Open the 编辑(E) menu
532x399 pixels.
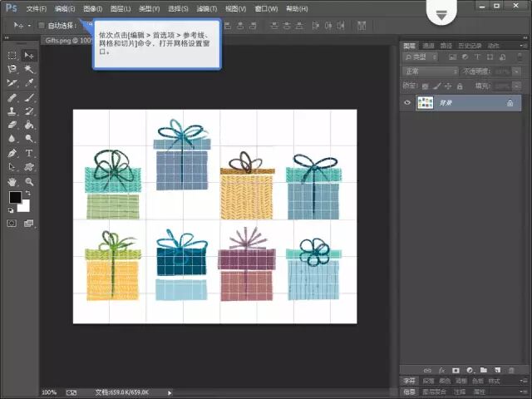point(65,8)
